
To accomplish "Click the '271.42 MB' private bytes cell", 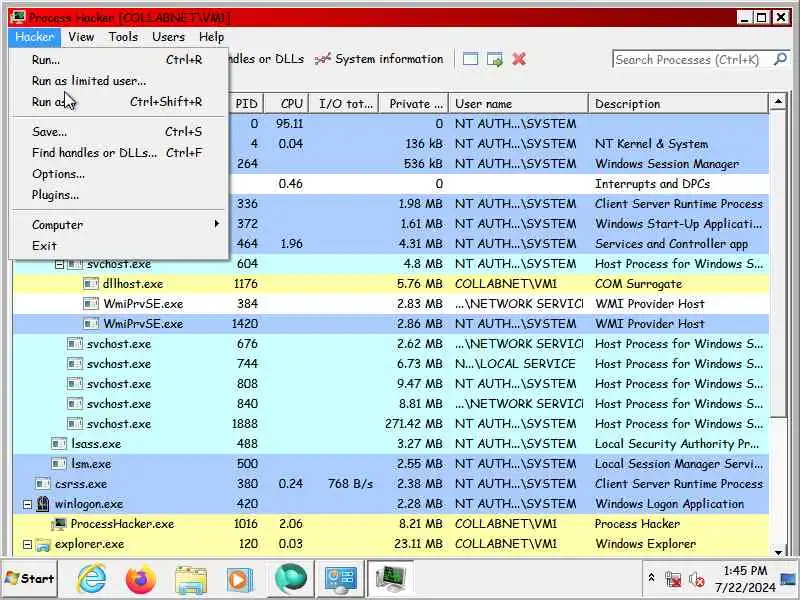I will [414, 424].
